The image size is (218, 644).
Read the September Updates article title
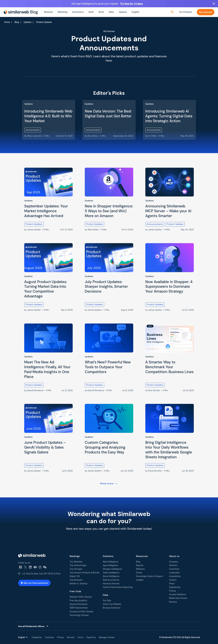pos(46,211)
